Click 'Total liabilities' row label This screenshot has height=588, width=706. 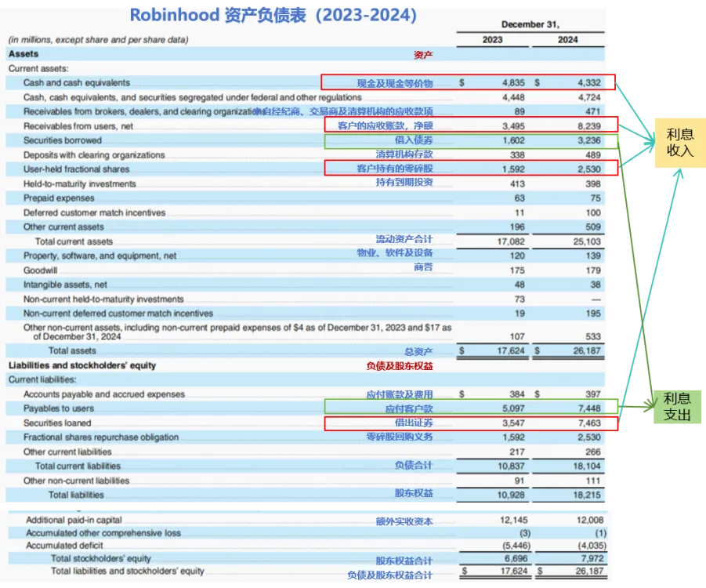click(76, 495)
